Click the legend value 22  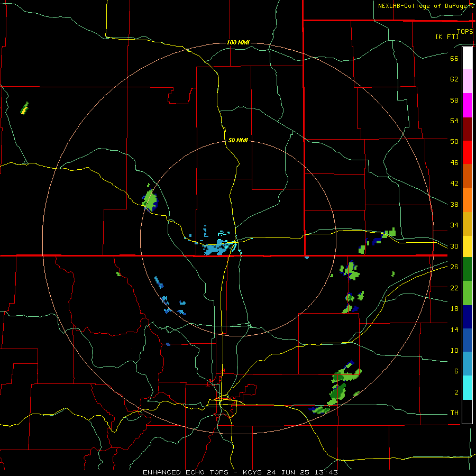[x=454, y=288]
